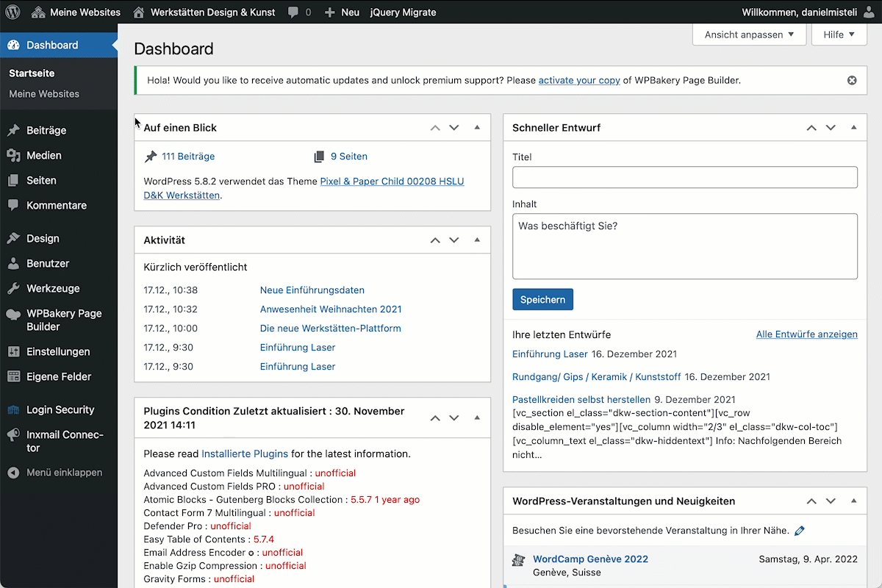882x588 pixels.
Task: Open Die neue Werkstätten-Plattform post
Action: click(331, 329)
